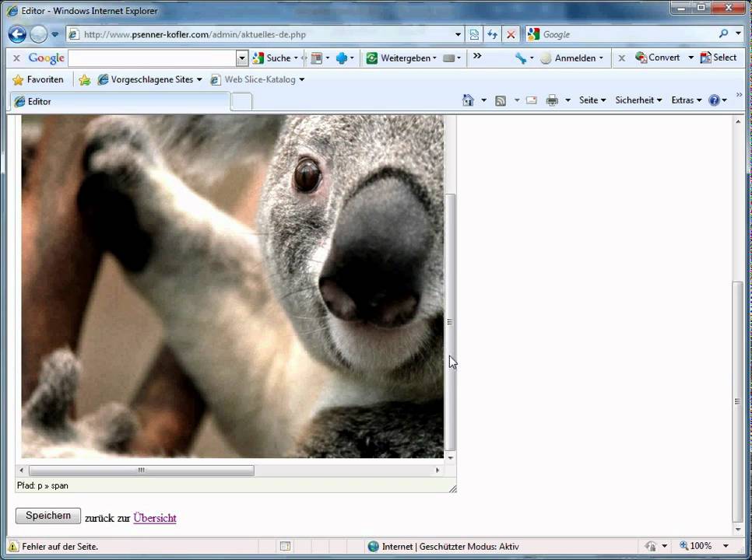Click the koala image in the editor
Screen dimensions: 752x560
pyautogui.click(x=233, y=286)
